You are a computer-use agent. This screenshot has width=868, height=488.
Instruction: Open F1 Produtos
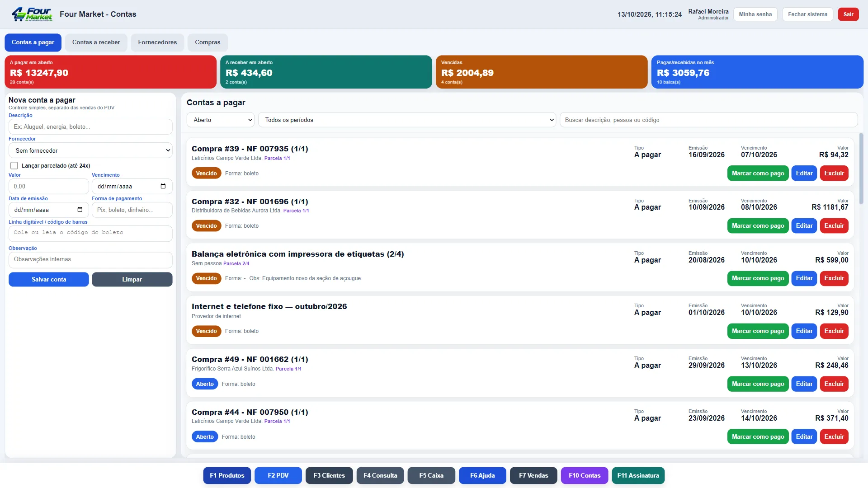click(227, 475)
